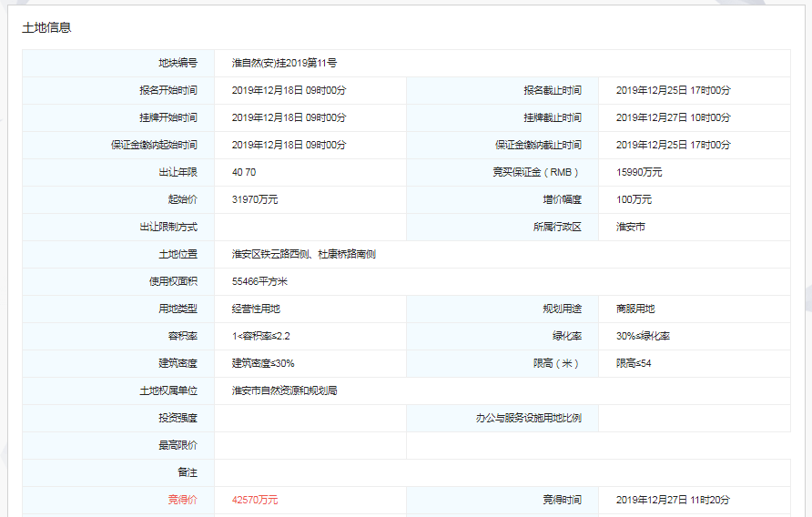Select the parcel number 淮自然(安)挂2019第11号
Viewport: 812px width, 517px height.
click(284, 63)
